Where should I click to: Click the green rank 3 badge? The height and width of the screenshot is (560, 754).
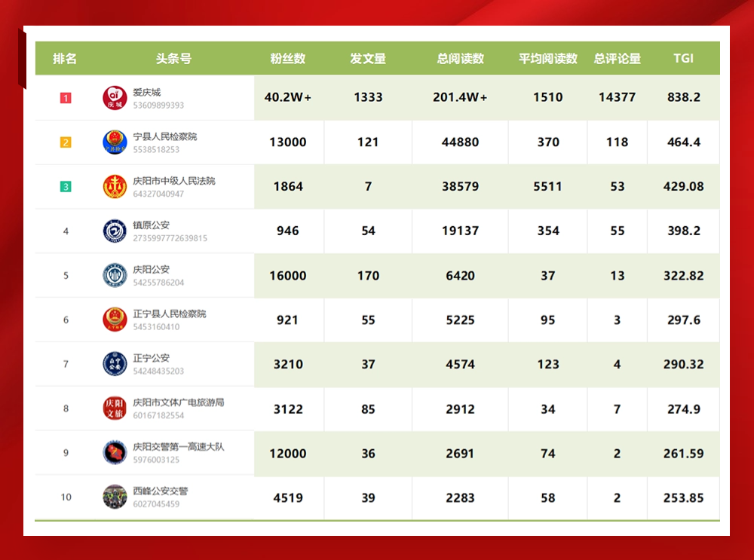click(x=66, y=186)
